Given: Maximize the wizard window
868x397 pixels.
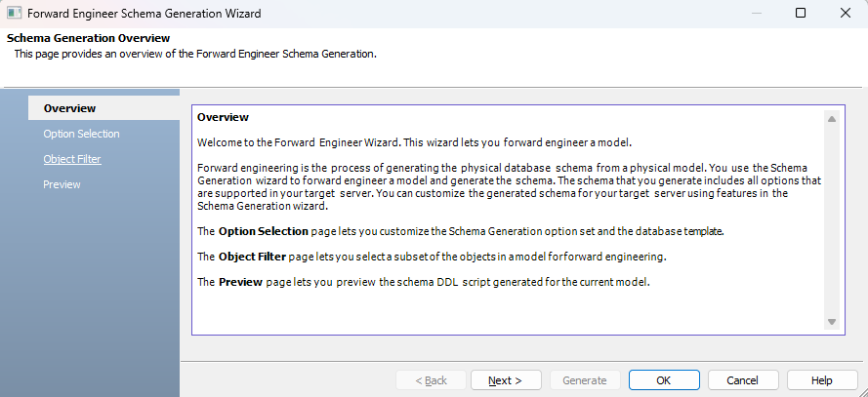Looking at the screenshot, I should click(x=801, y=14).
